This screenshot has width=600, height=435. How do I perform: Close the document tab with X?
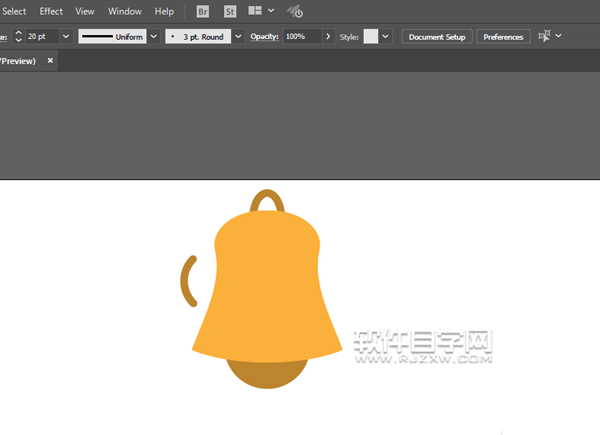coord(51,60)
